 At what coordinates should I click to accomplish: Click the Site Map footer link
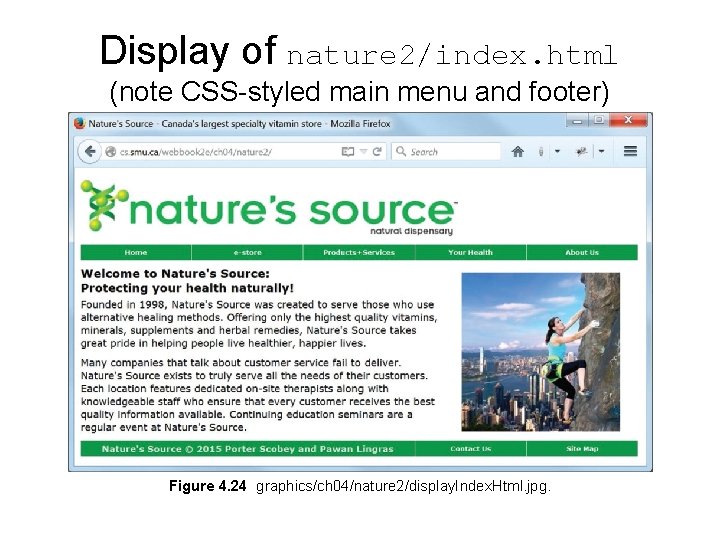582,449
